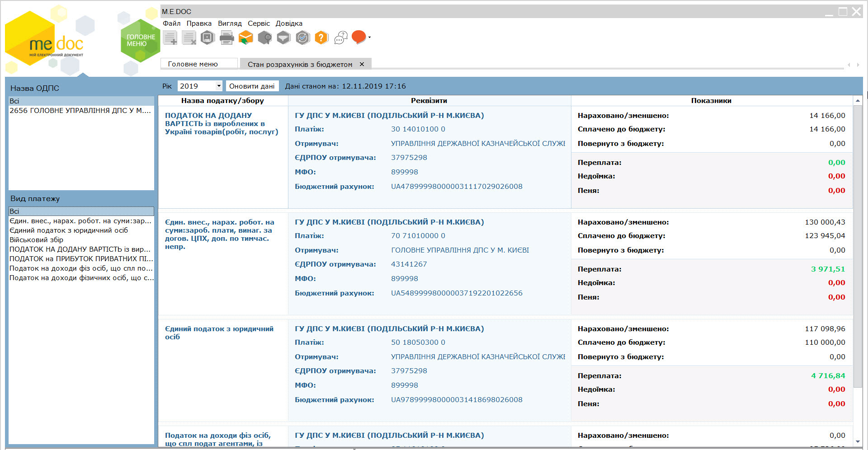Click the filter funnel hexagon icon
The width and height of the screenshot is (868, 450).
(x=283, y=37)
